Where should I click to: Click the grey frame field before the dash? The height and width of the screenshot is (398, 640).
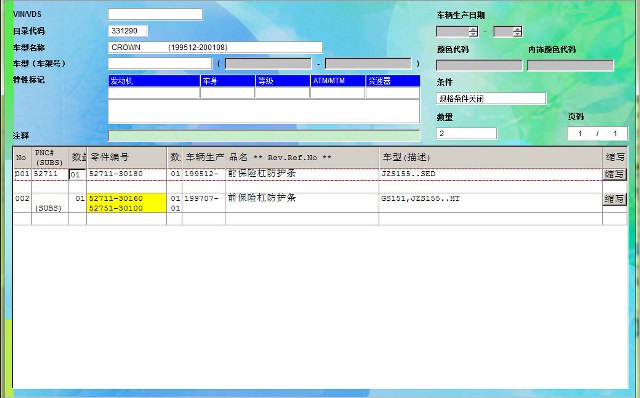coord(268,64)
